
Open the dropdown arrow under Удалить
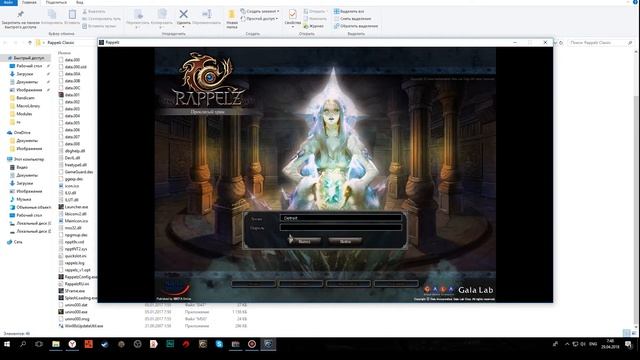coord(184,27)
